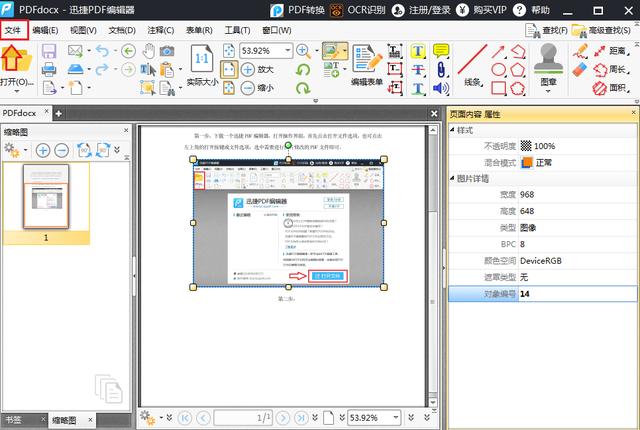Select the 周长 perimeter tool
The width and height of the screenshot is (640, 430).
pos(610,69)
